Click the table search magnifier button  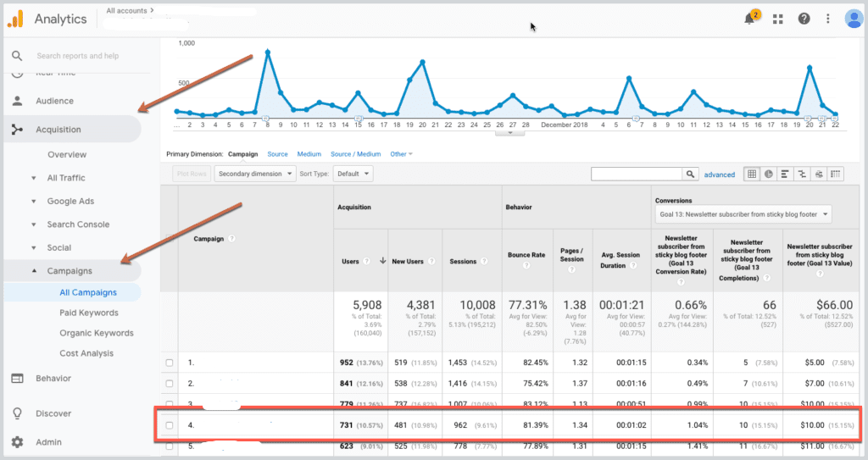click(x=691, y=174)
